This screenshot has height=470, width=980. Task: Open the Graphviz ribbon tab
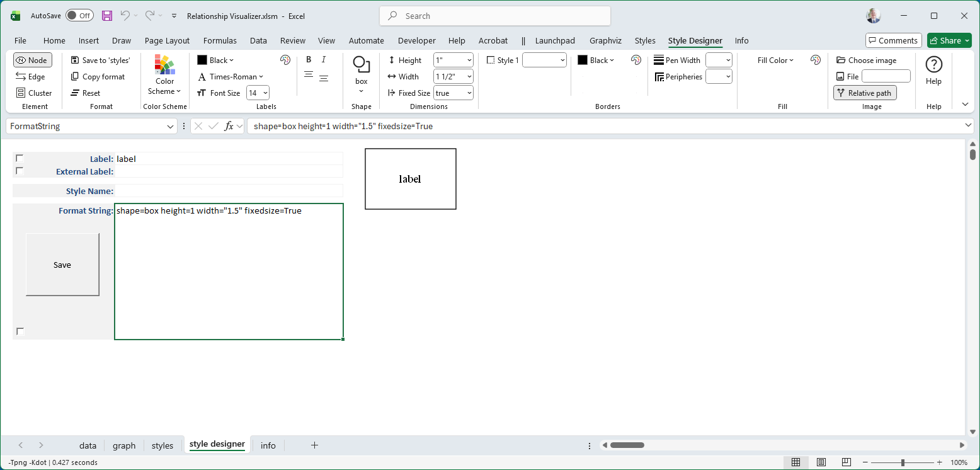point(605,40)
